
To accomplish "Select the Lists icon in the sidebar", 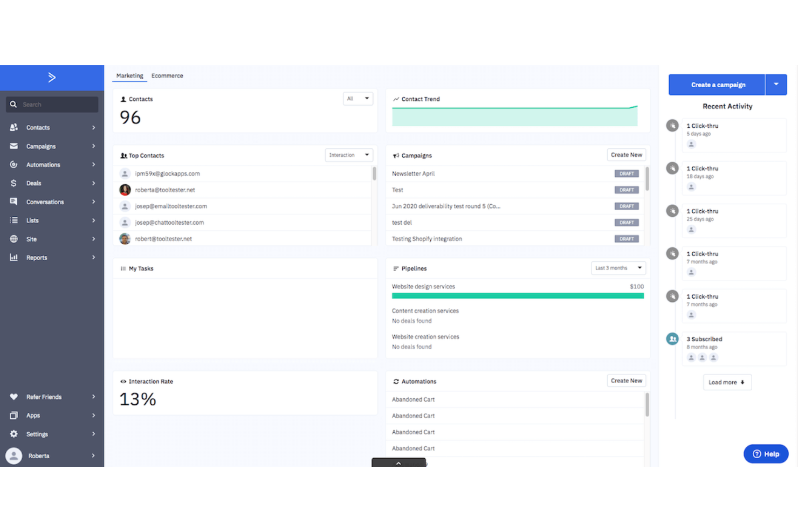I will click(x=13, y=220).
